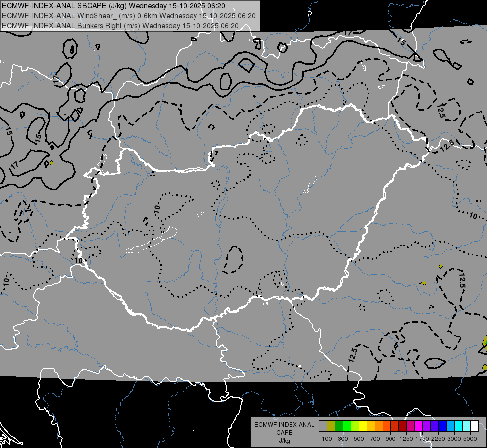Click the 700 tick label in the legend
The image size is (487, 448).
(375, 439)
